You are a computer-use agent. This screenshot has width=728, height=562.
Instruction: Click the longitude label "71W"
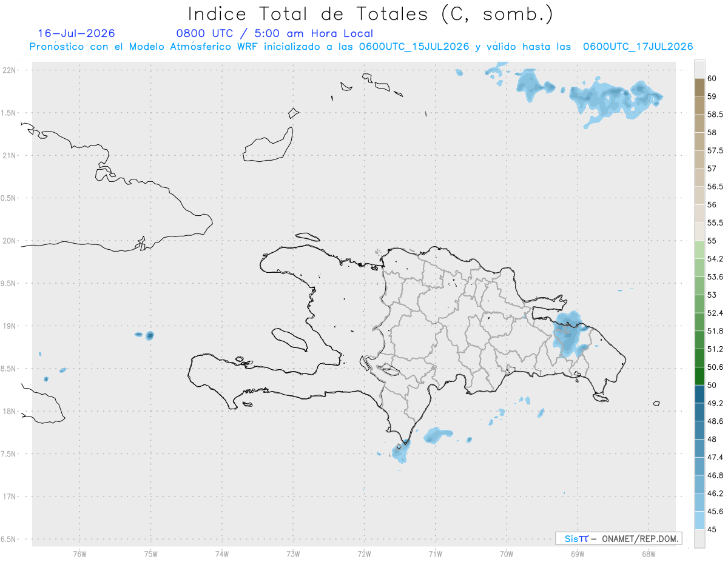[435, 554]
